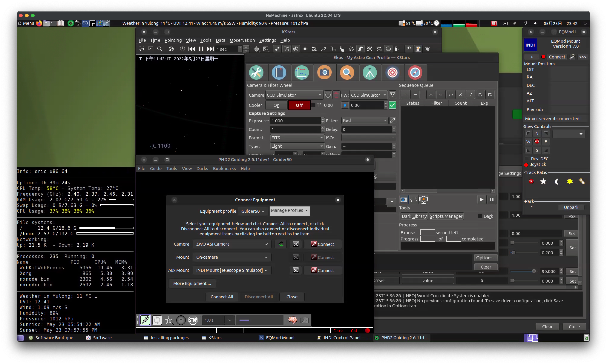Open the Ekos Dark Library
This screenshot has height=364, width=607.
(414, 216)
